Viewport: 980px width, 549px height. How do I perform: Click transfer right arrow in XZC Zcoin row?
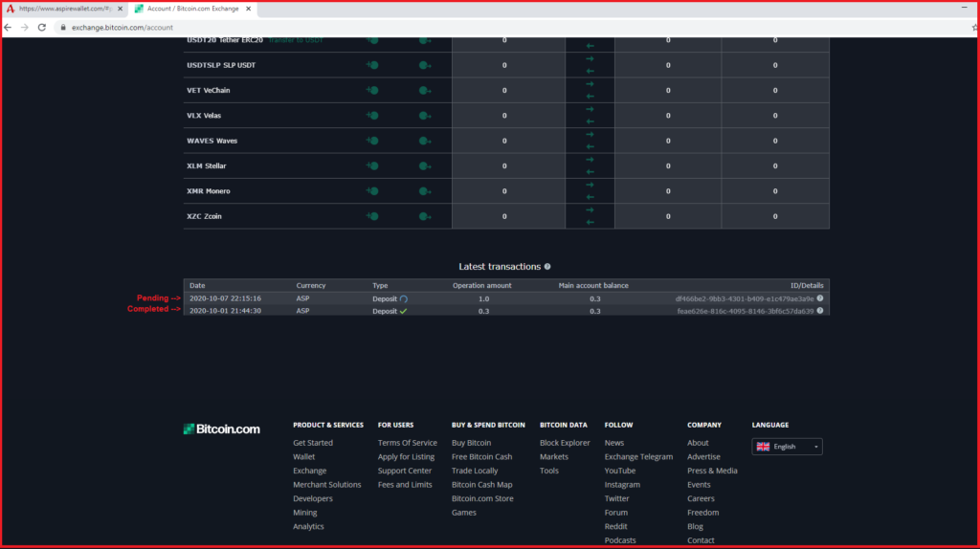(x=590, y=210)
